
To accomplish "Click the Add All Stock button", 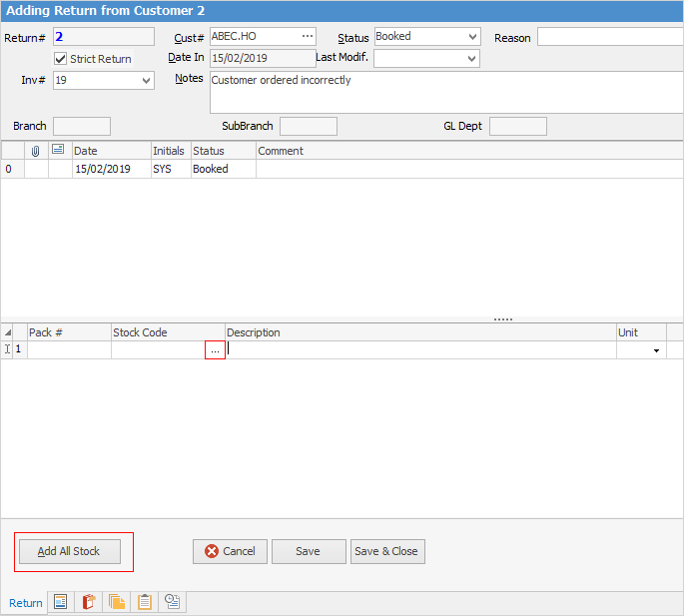I will 69,551.
